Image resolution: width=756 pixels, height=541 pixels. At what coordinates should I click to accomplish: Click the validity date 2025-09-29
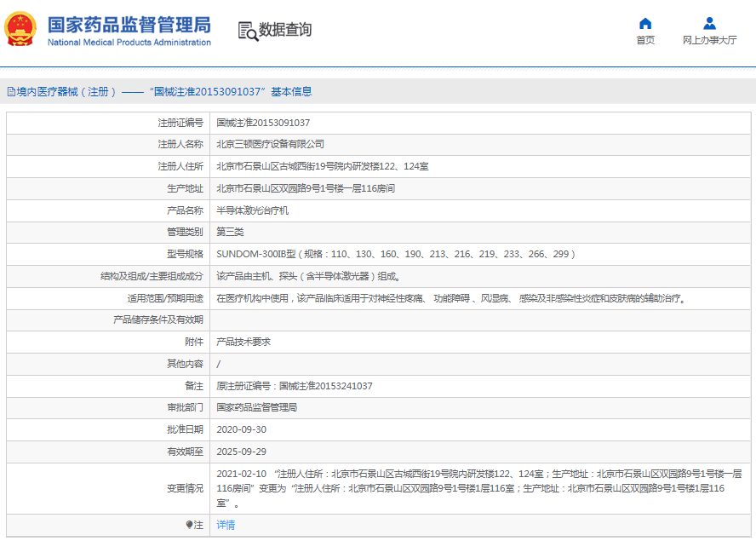pos(241,452)
